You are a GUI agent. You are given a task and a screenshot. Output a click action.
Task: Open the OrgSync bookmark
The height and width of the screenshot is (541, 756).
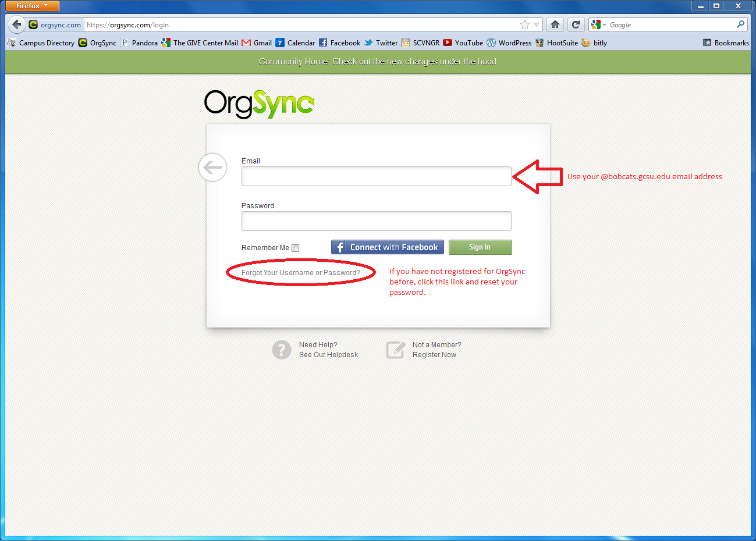(98, 42)
